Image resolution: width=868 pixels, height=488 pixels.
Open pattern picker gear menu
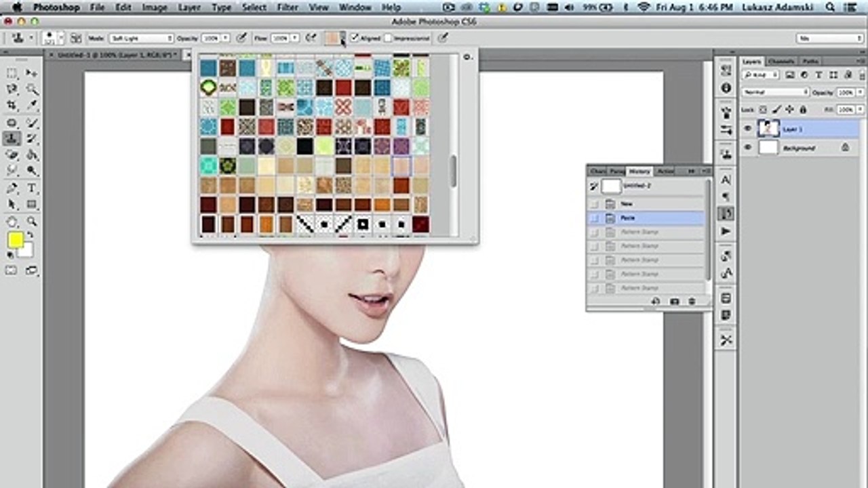pyautogui.click(x=467, y=57)
